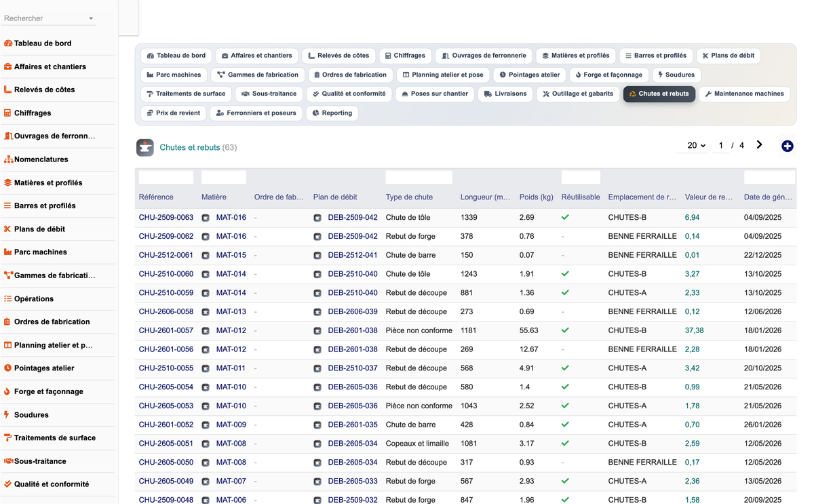Click the Tableau de bord sidebar icon
The width and height of the screenshot is (814, 504).
click(8, 43)
